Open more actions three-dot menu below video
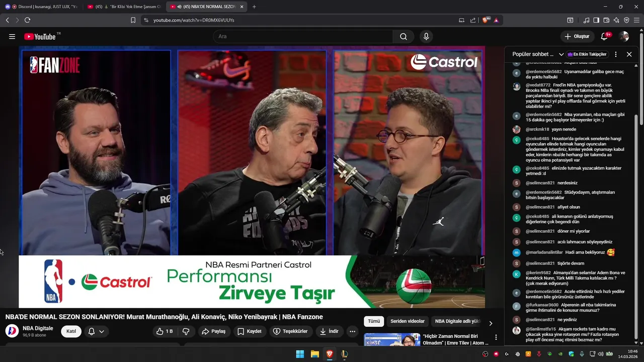The width and height of the screenshot is (644, 362). [x=352, y=331]
